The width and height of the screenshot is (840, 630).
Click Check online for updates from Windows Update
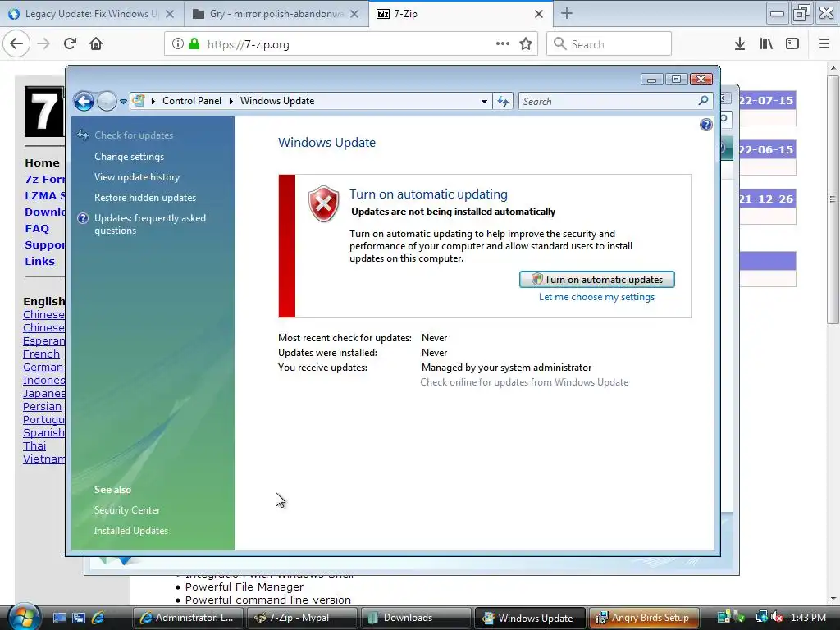524,382
